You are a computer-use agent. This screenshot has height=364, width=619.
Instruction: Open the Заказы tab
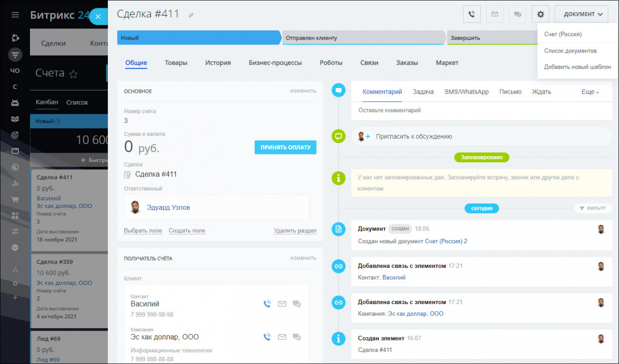(x=407, y=63)
